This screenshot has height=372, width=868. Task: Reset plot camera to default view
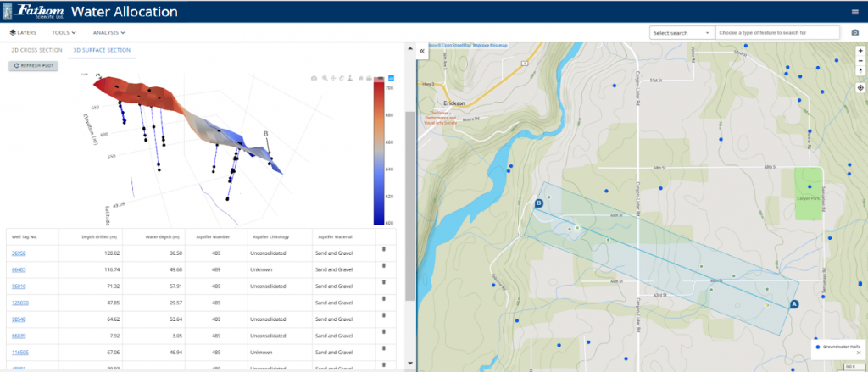(361, 78)
